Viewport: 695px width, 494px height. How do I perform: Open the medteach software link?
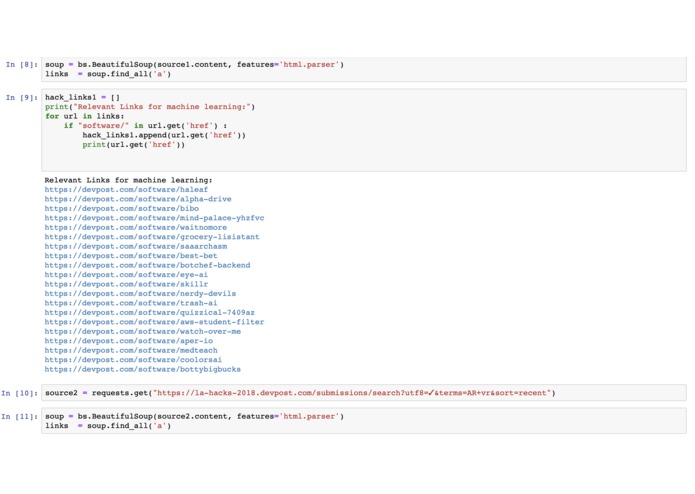pos(131,350)
